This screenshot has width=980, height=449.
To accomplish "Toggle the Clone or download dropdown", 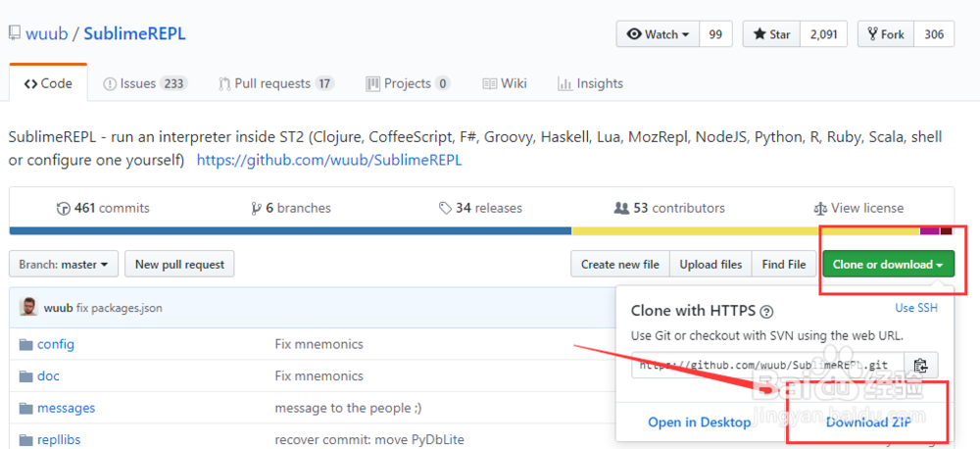I will point(888,265).
